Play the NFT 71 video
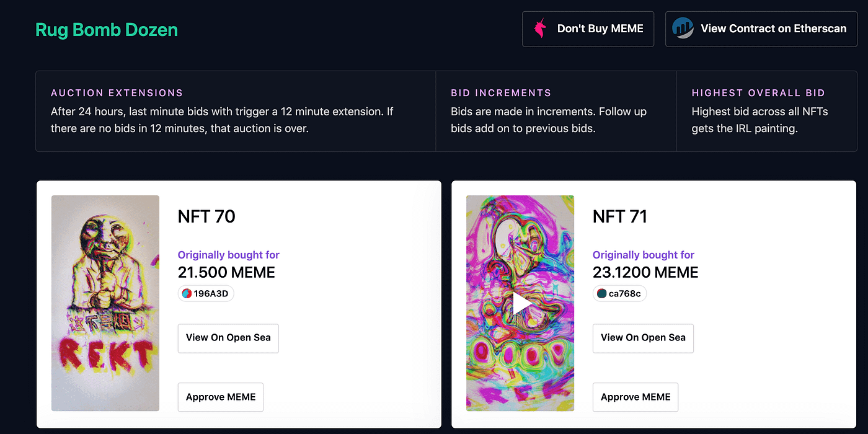Image resolution: width=868 pixels, height=434 pixels. 521,303
